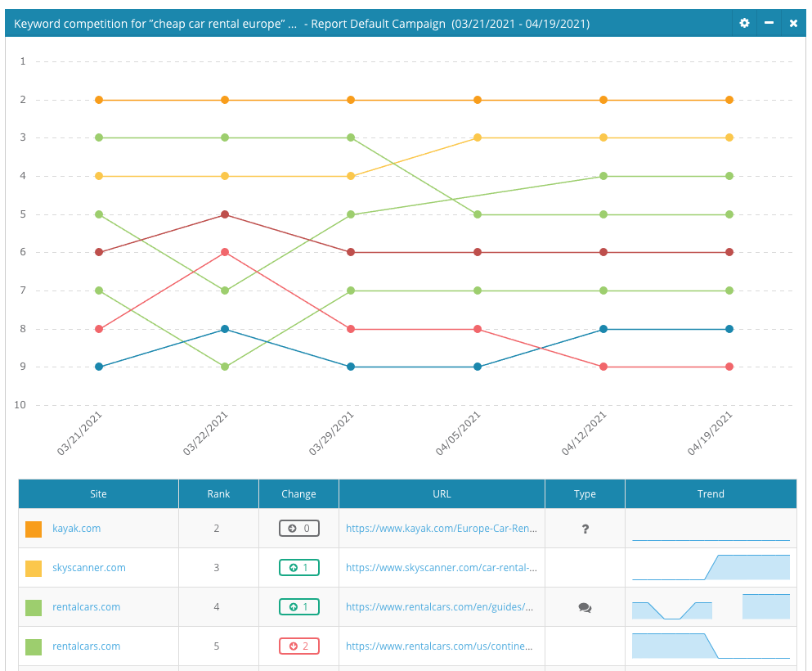812x671 pixels.
Task: Minimize the keyword competition widget
Action: pyautogui.click(x=768, y=24)
